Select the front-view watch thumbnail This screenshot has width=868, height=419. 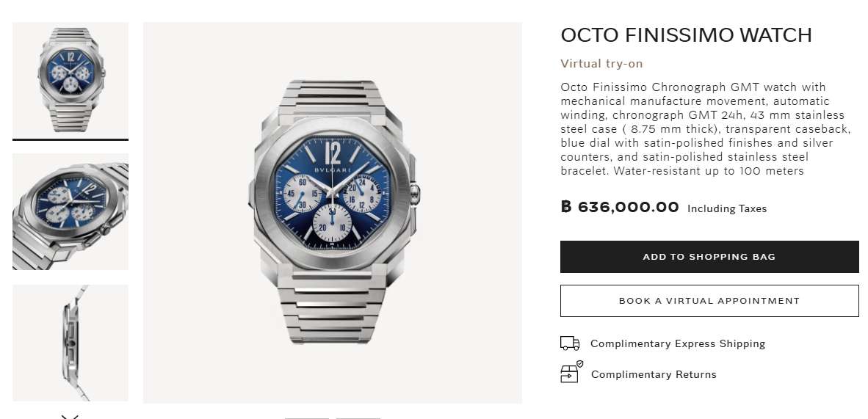point(70,80)
